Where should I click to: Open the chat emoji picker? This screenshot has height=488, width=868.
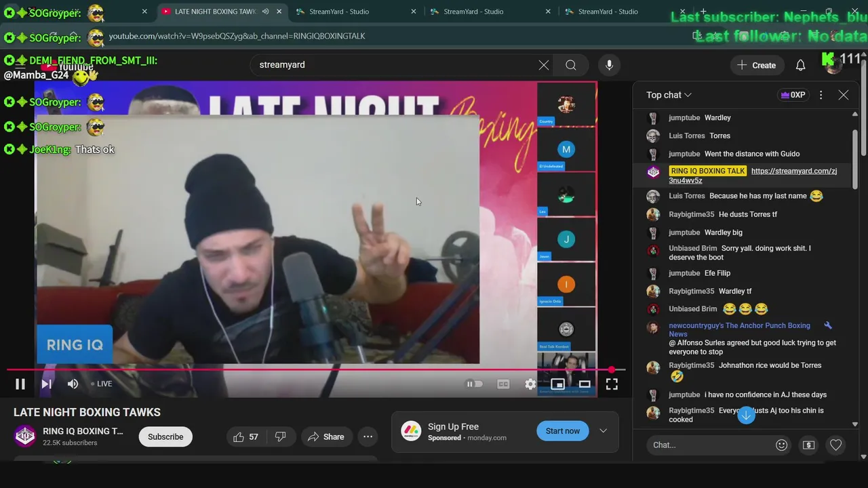[x=781, y=445]
